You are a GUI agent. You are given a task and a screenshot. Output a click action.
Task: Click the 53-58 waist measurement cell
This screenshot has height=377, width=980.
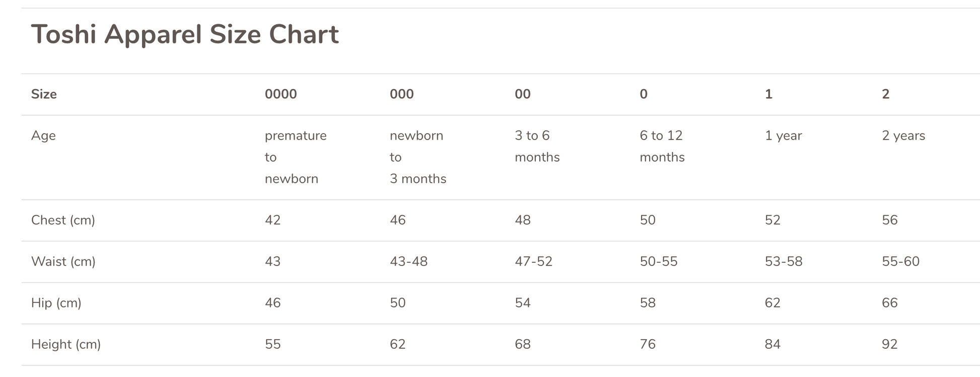(783, 262)
